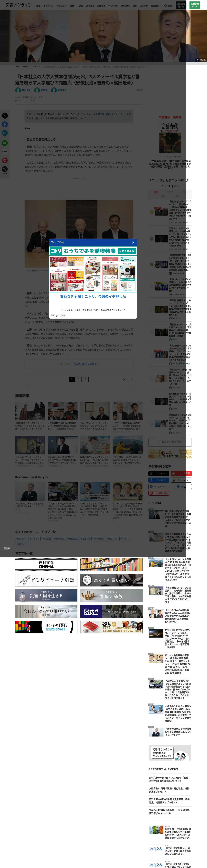The image size is (207, 868).
Task: Go to pagination page 2
Action: [79, 379]
